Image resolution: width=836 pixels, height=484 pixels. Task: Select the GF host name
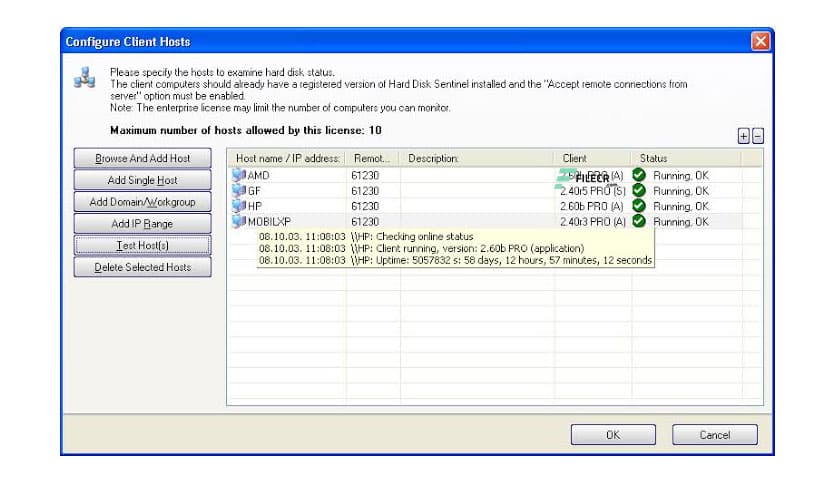254,191
